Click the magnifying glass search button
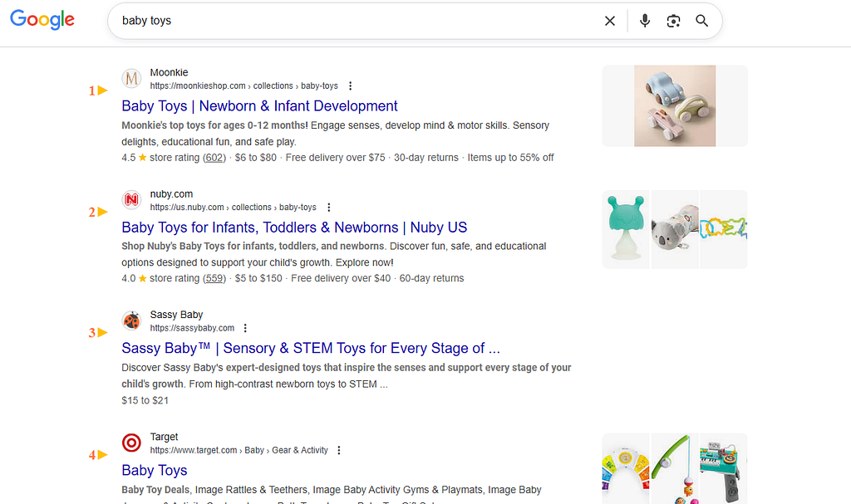The height and width of the screenshot is (504, 851). coord(701,21)
